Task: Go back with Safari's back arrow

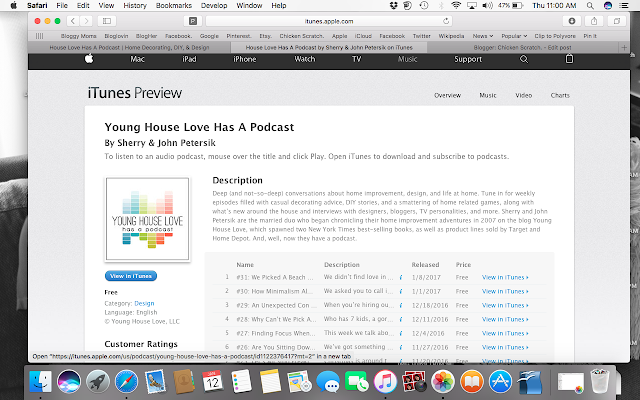Action: [73, 21]
